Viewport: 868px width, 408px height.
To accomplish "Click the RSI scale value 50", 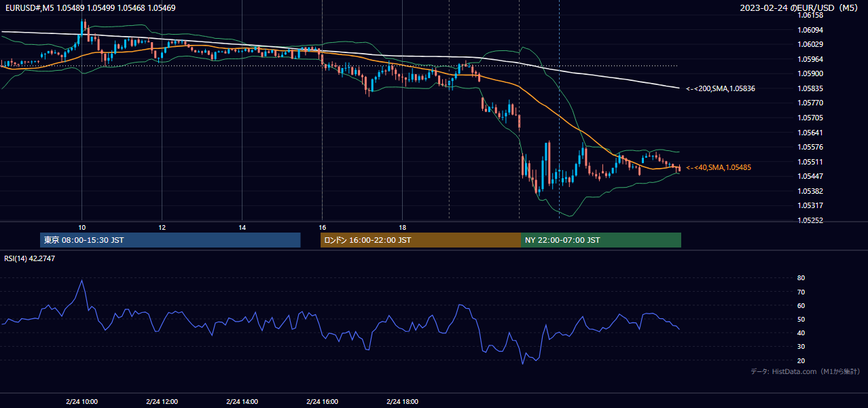I will 801,319.
